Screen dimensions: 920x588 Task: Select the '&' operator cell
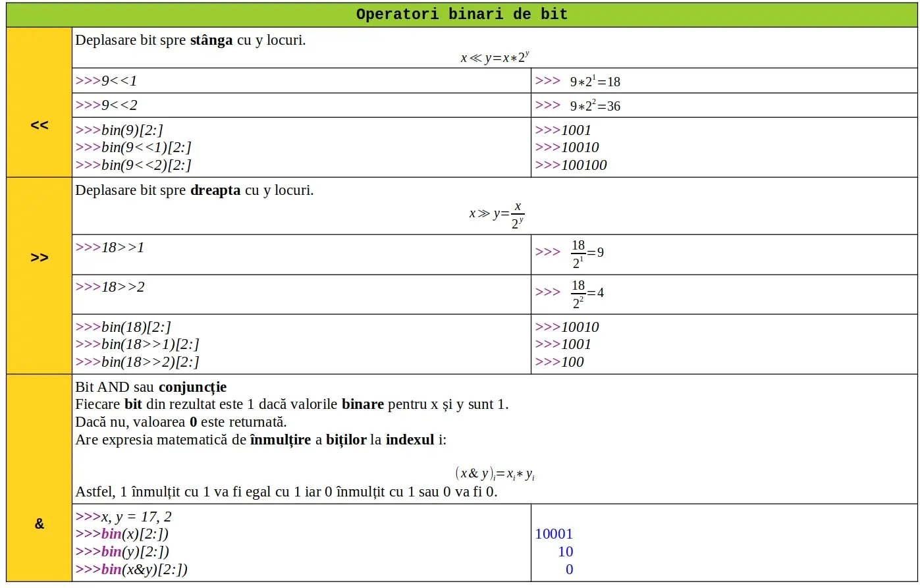40,478
